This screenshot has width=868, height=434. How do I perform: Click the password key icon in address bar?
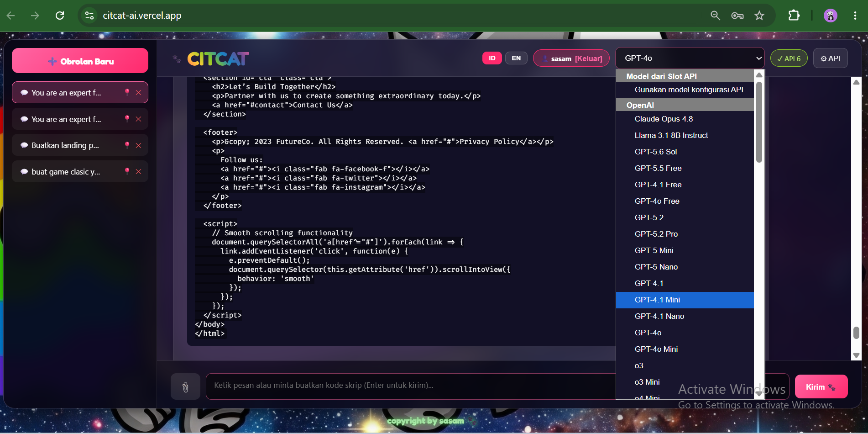point(737,16)
